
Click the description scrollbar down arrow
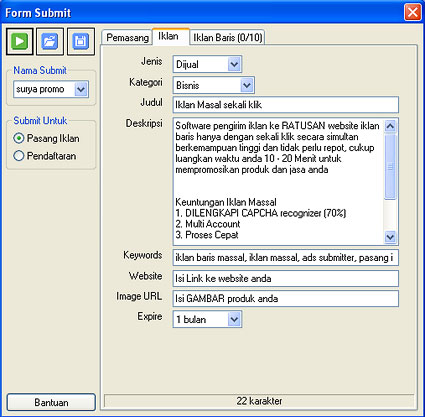click(390, 237)
